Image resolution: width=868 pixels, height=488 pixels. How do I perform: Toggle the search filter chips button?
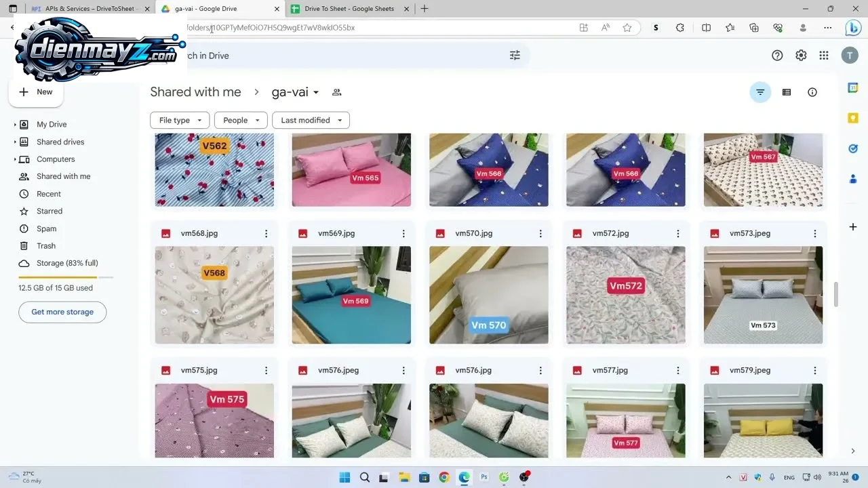pyautogui.click(x=760, y=92)
